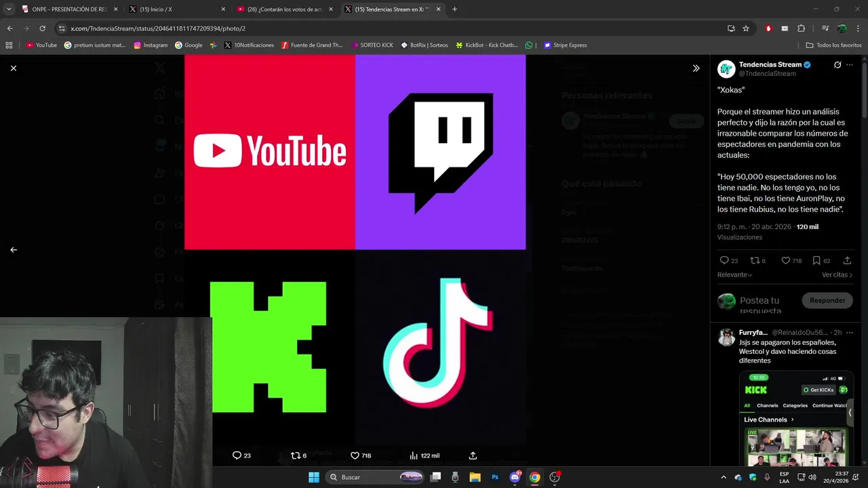The image size is (868, 488).
Task: Open the Grok icon on the tweet
Action: click(837, 65)
